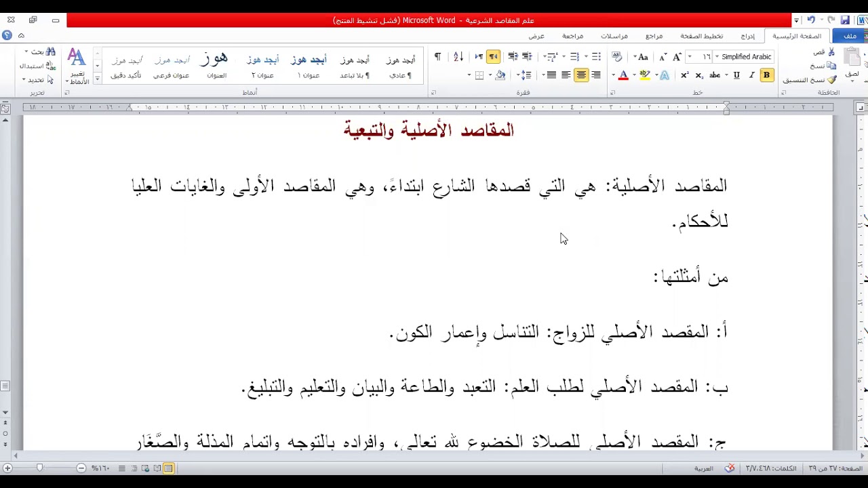
Task: Click Format Painter (نسخ التنسيق) button
Action: [x=810, y=80]
